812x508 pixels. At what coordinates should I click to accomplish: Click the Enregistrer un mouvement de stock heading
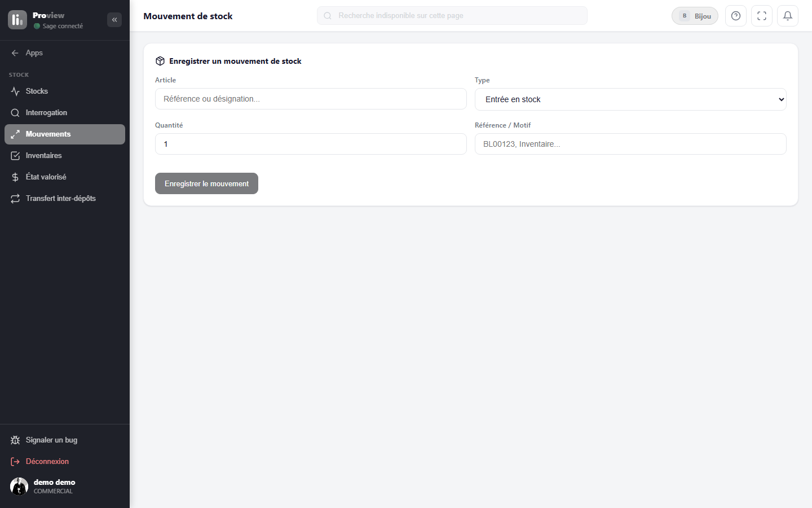[x=235, y=61]
